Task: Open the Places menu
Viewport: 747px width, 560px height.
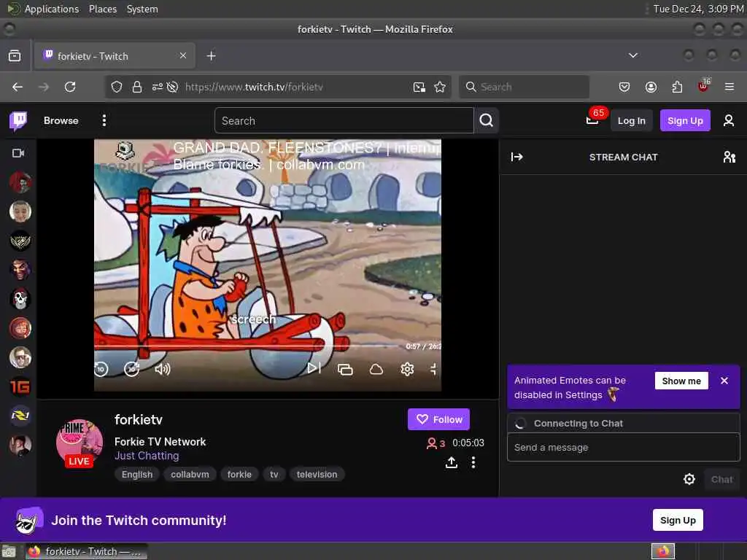Action: 103,9
